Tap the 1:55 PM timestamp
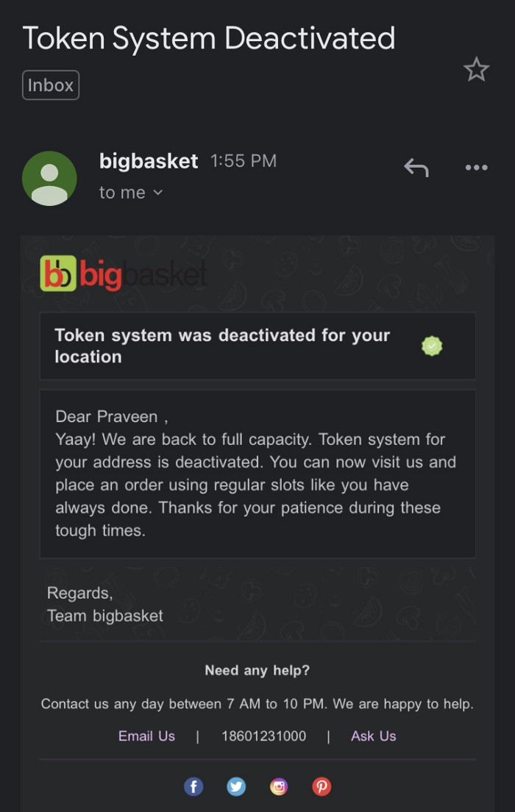This screenshot has height=812, width=515. tap(244, 161)
